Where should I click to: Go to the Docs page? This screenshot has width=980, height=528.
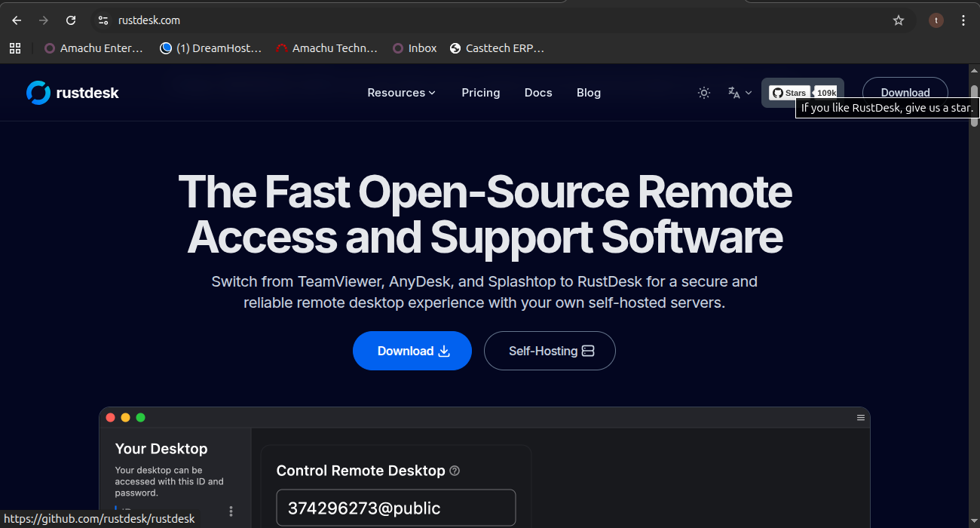point(538,93)
